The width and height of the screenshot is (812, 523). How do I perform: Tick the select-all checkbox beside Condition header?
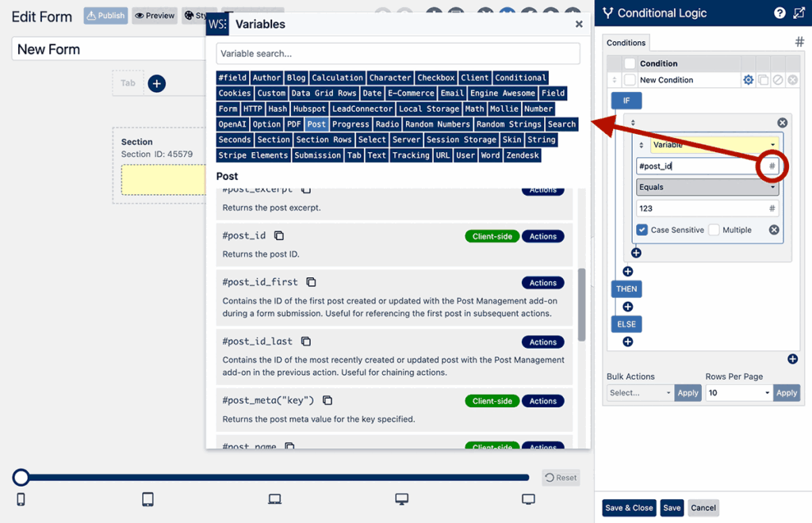(630, 63)
